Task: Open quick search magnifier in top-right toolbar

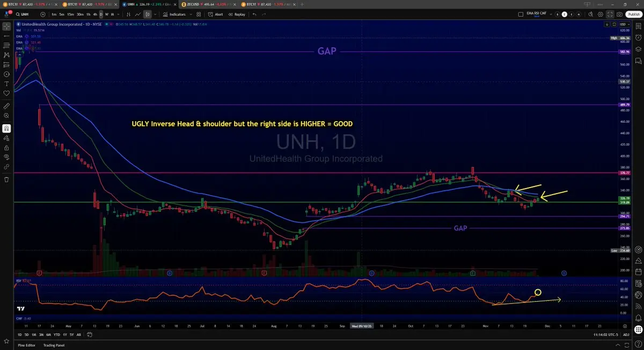Action: pyautogui.click(x=591, y=14)
